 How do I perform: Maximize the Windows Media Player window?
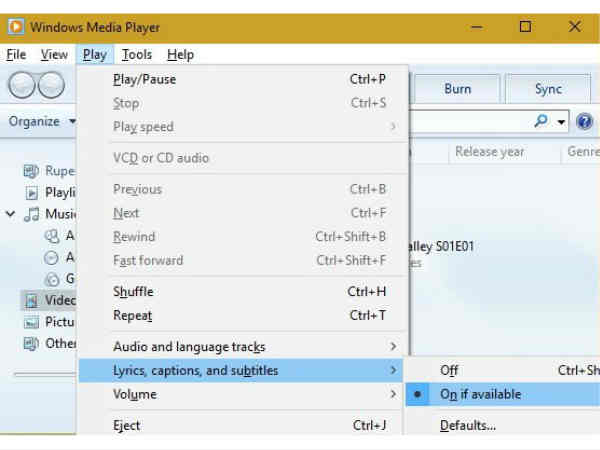(525, 27)
